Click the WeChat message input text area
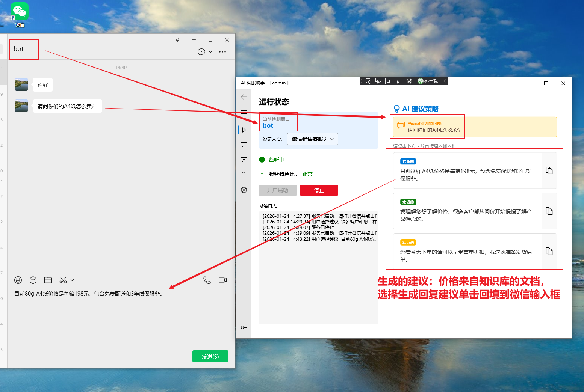The image size is (584, 392). (x=121, y=319)
